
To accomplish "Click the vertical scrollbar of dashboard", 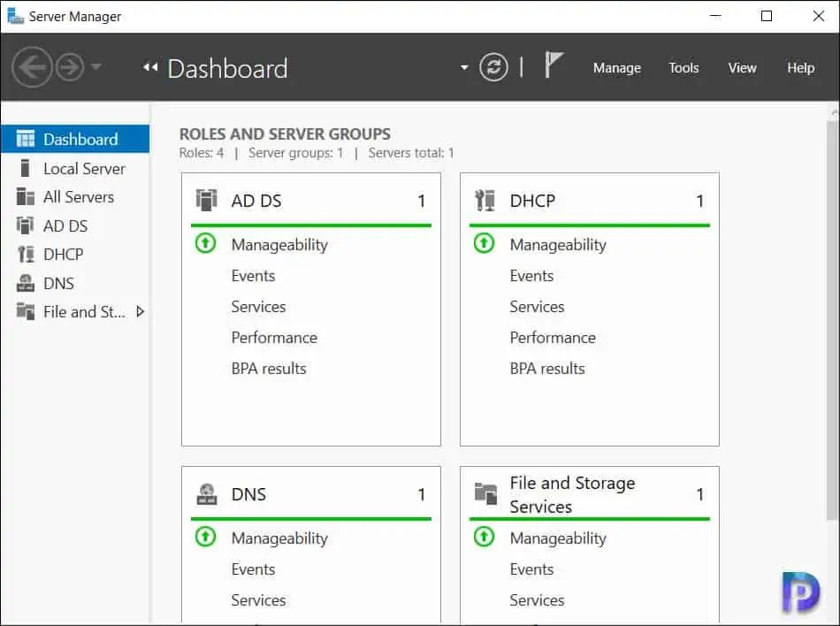I will 832,320.
